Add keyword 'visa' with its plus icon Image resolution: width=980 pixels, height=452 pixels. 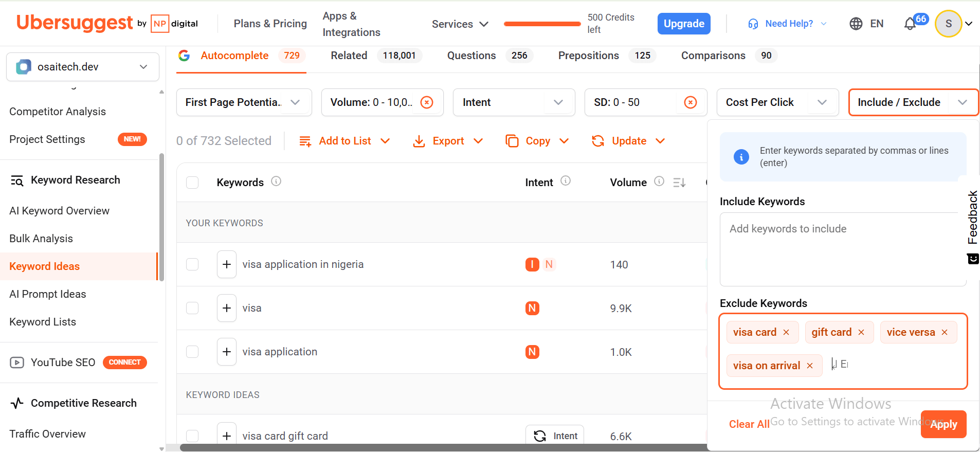click(x=227, y=308)
